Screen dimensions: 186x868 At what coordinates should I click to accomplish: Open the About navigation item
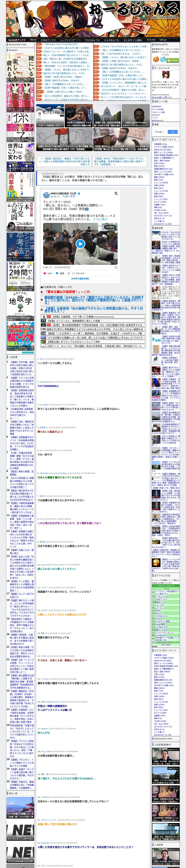pos(33,40)
